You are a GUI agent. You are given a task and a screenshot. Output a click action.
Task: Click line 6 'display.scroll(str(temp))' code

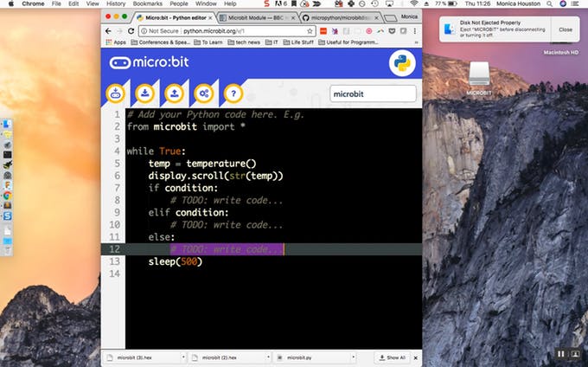coord(215,176)
